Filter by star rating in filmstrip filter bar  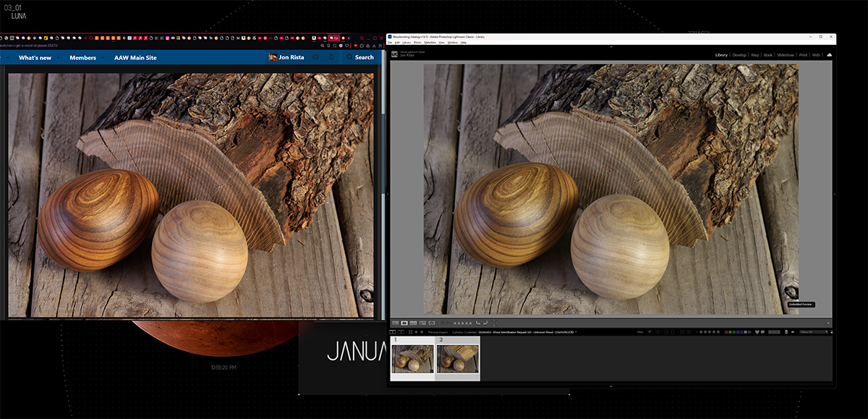click(x=710, y=332)
